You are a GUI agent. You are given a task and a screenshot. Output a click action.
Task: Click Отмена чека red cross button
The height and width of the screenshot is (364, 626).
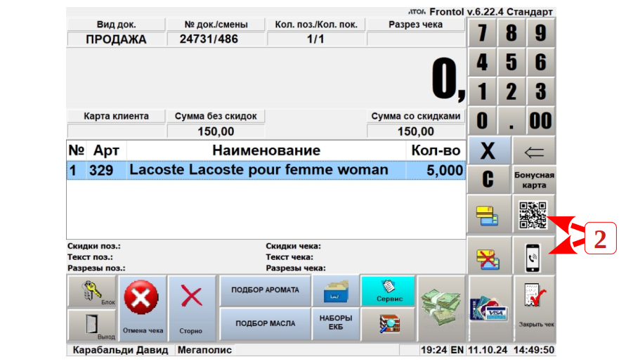pyautogui.click(x=143, y=308)
